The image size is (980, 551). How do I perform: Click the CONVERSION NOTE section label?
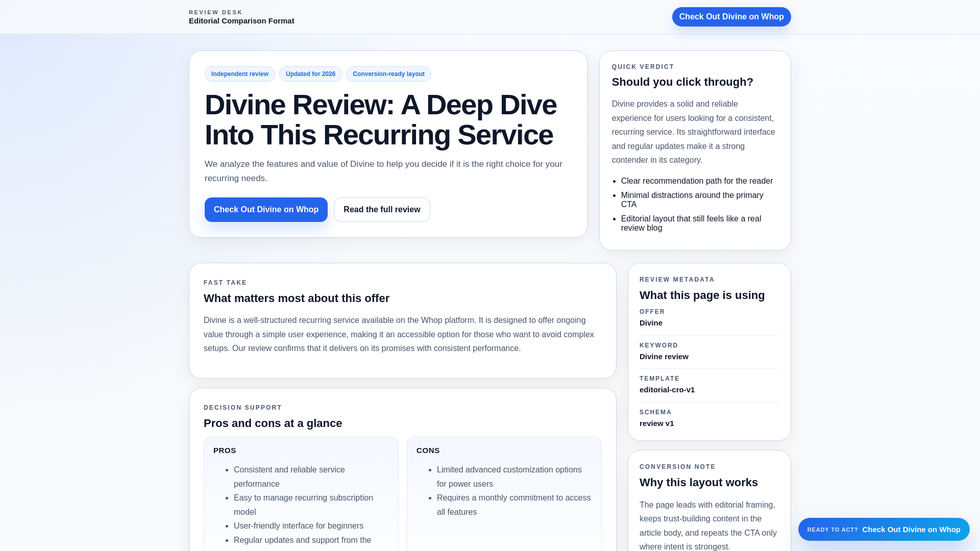[677, 467]
